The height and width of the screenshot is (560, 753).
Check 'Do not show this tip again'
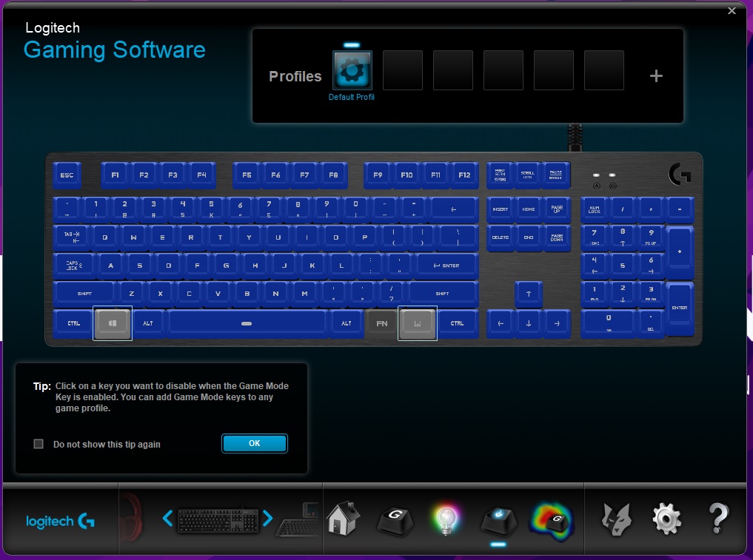tap(38, 443)
